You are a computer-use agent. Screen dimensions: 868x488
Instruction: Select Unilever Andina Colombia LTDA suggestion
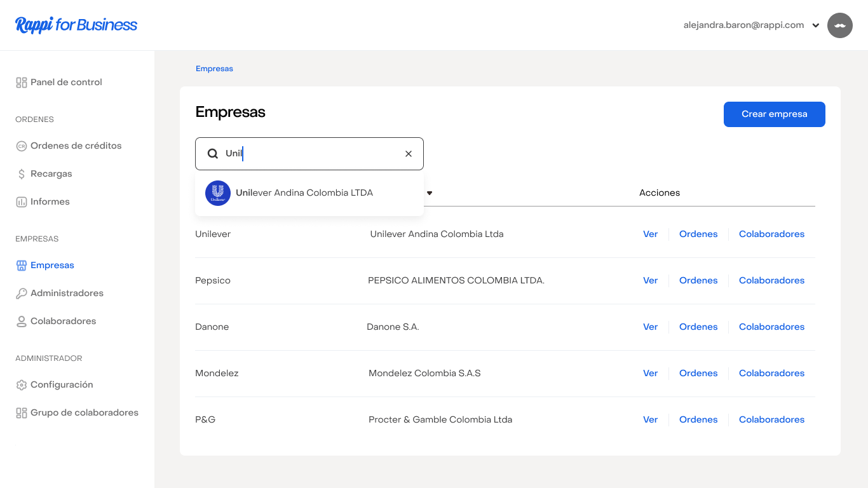click(x=304, y=193)
